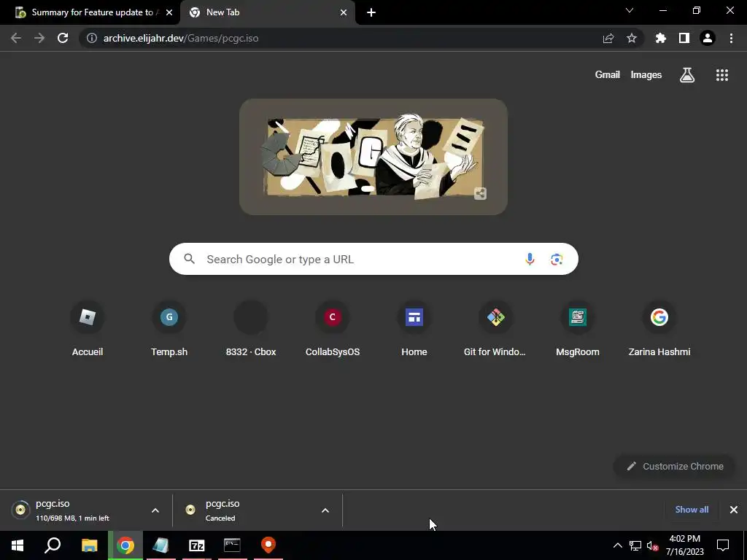Open the Git for Windows shortcut
This screenshot has height=560, width=747.
(x=495, y=329)
